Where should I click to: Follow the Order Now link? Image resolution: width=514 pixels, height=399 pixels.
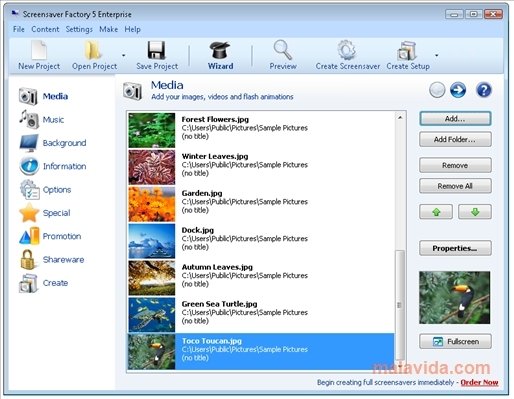click(479, 383)
